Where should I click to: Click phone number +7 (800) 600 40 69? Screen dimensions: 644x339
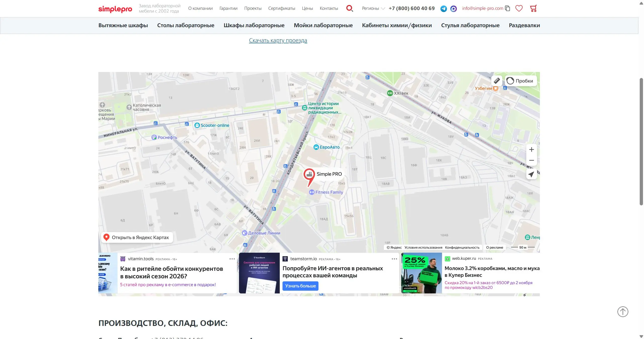pyautogui.click(x=412, y=8)
